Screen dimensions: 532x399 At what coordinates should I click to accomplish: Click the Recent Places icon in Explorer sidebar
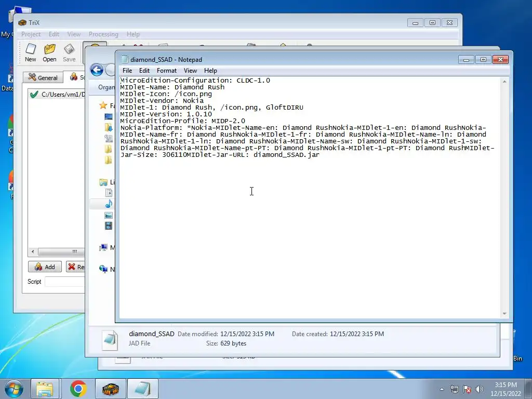click(109, 138)
